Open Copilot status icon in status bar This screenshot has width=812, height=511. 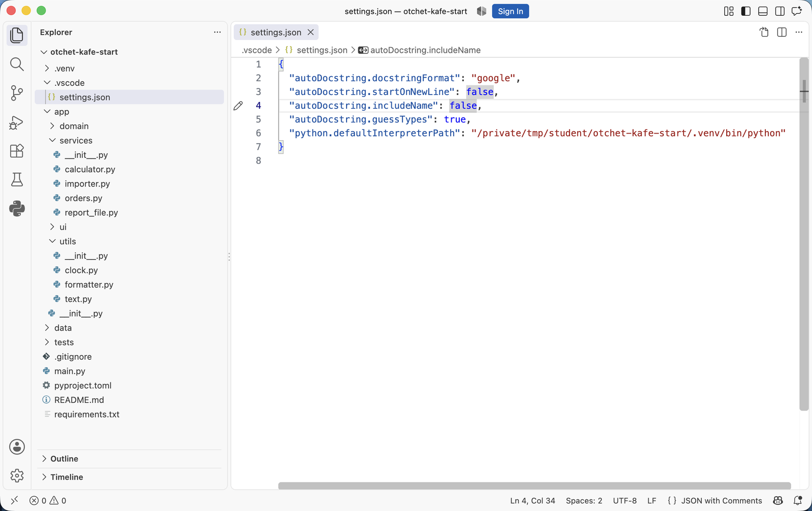pyautogui.click(x=777, y=500)
